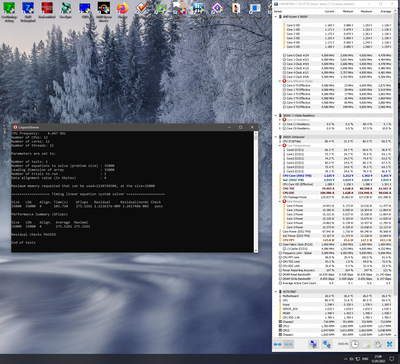Expand Core C1 Residency row
Image resolution: width=400 pixels, height=364 pixels.
(x=280, y=124)
